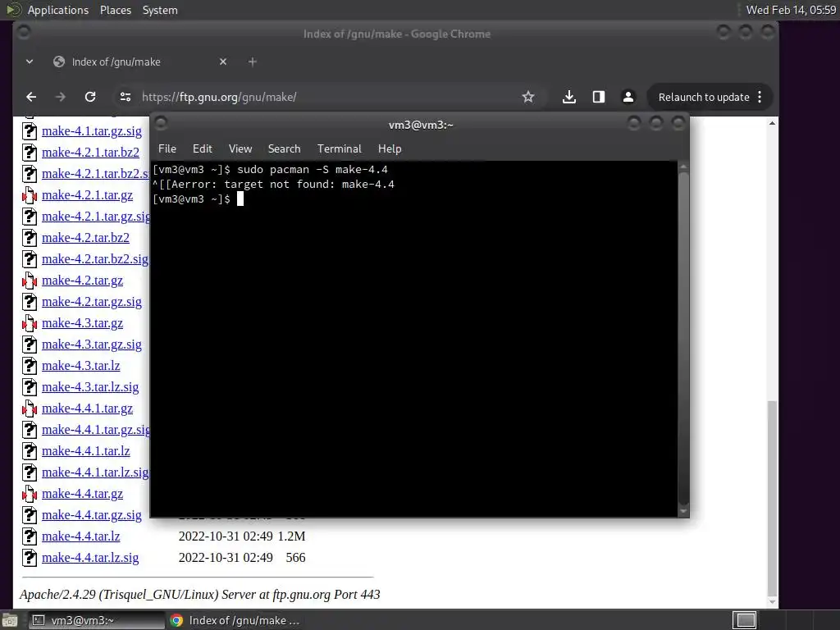Open make-4.2.1.tar.bz2 link
The width and height of the screenshot is (840, 630).
coord(90,153)
